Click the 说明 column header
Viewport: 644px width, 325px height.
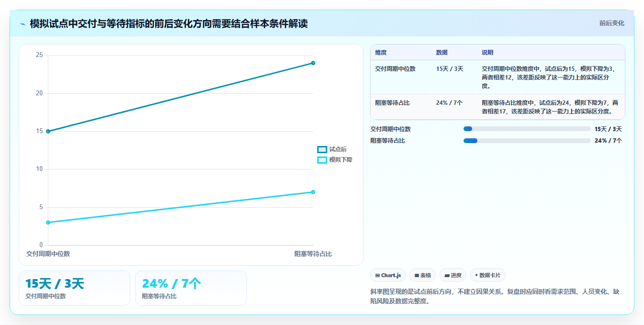(487, 53)
